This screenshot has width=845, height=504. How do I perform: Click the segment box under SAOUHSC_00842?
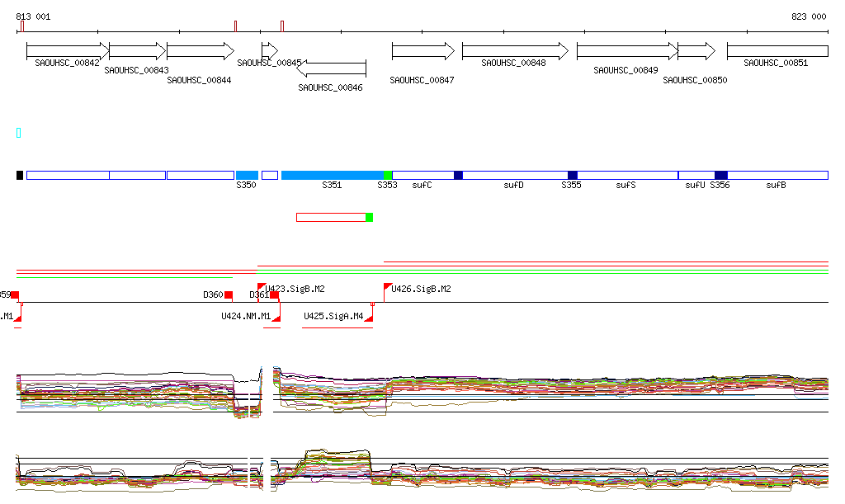click(68, 175)
